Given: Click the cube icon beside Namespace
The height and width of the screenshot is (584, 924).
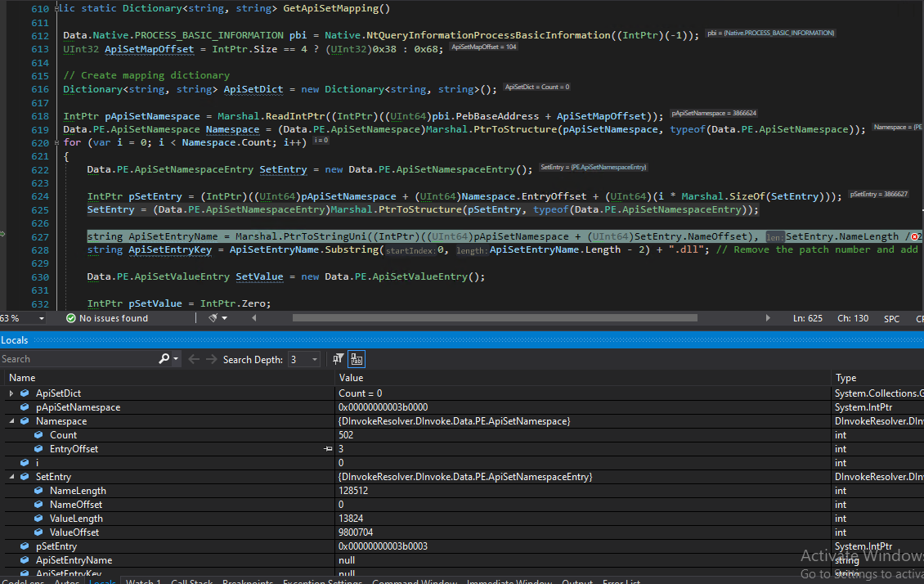Looking at the screenshot, I should [x=25, y=421].
